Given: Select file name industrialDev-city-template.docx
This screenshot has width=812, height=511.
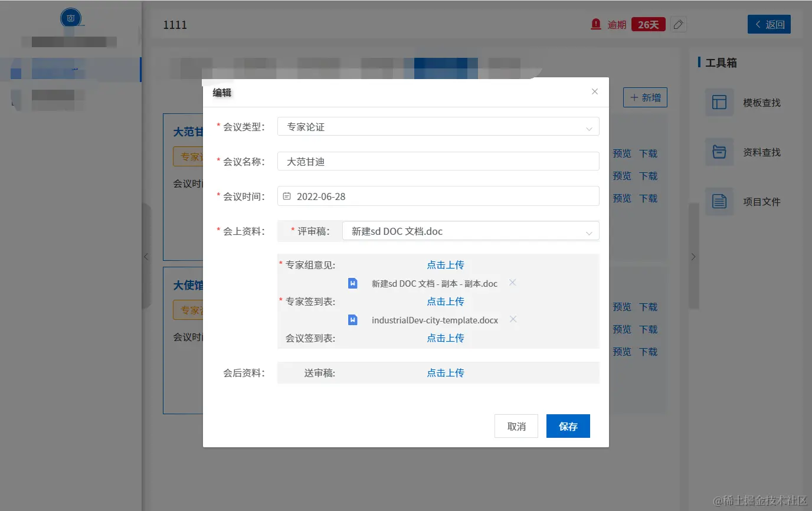Looking at the screenshot, I should pyautogui.click(x=435, y=320).
